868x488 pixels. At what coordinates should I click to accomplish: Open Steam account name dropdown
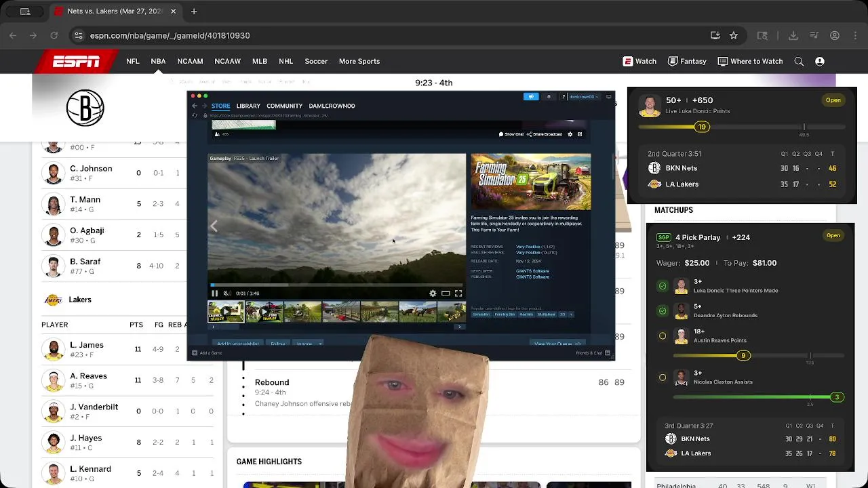click(583, 97)
